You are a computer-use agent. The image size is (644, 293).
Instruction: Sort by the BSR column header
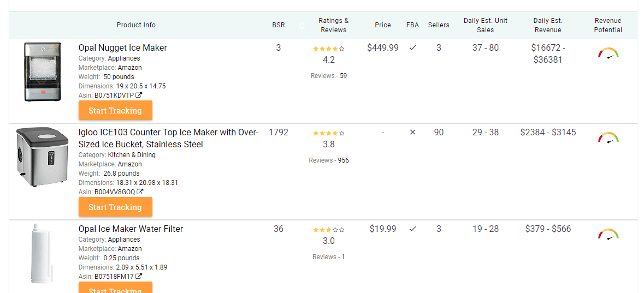279,25
